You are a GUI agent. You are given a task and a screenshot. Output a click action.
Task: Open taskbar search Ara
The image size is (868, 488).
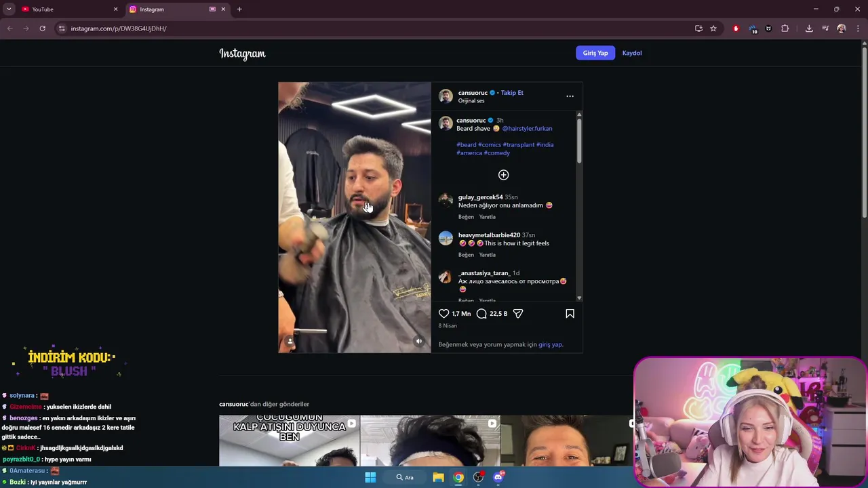pyautogui.click(x=405, y=477)
